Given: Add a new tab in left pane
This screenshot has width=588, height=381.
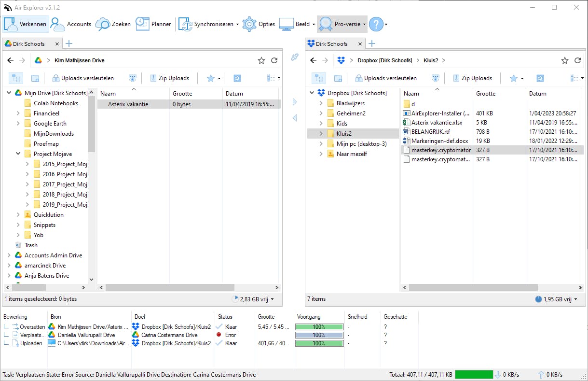Looking at the screenshot, I should coord(68,43).
